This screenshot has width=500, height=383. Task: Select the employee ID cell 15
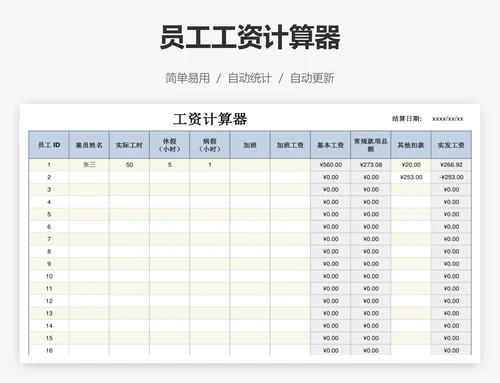tap(49, 338)
